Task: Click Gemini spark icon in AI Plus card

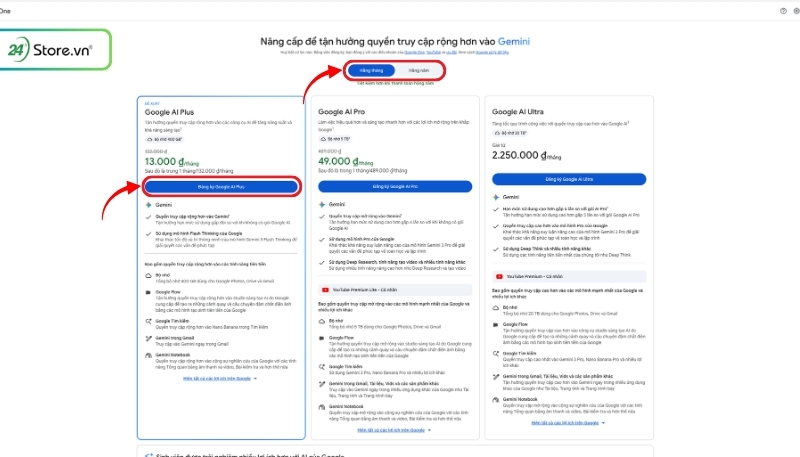Action: click(148, 205)
